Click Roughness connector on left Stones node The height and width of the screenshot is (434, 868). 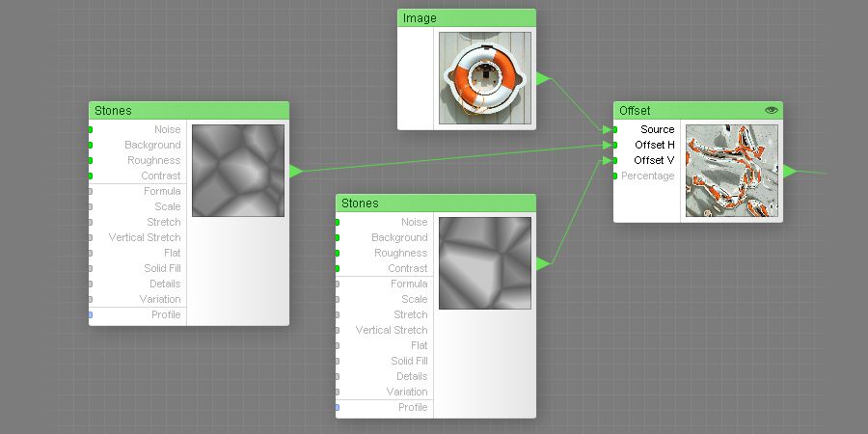(x=91, y=160)
